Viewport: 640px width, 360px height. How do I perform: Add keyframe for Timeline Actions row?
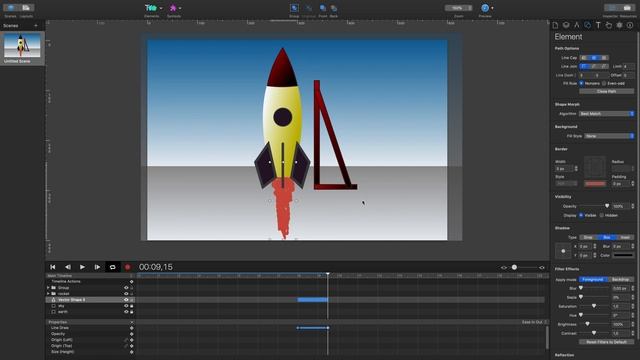coord(131,282)
